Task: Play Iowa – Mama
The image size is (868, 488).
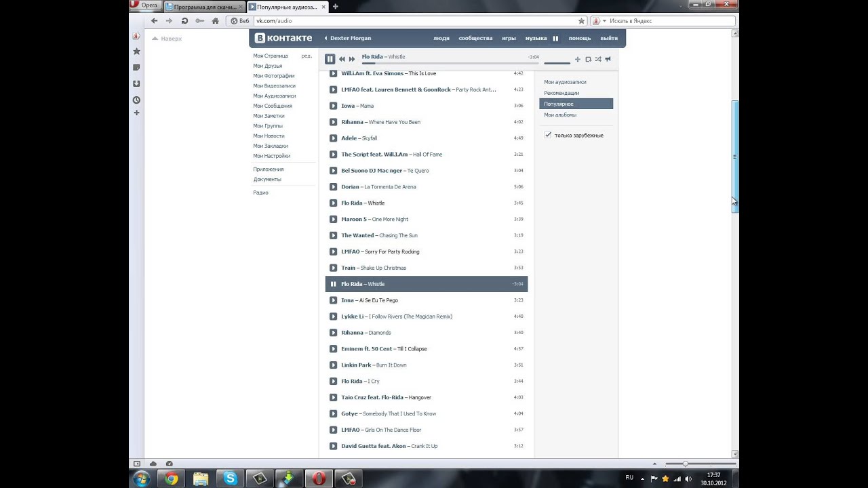Action: (x=333, y=106)
